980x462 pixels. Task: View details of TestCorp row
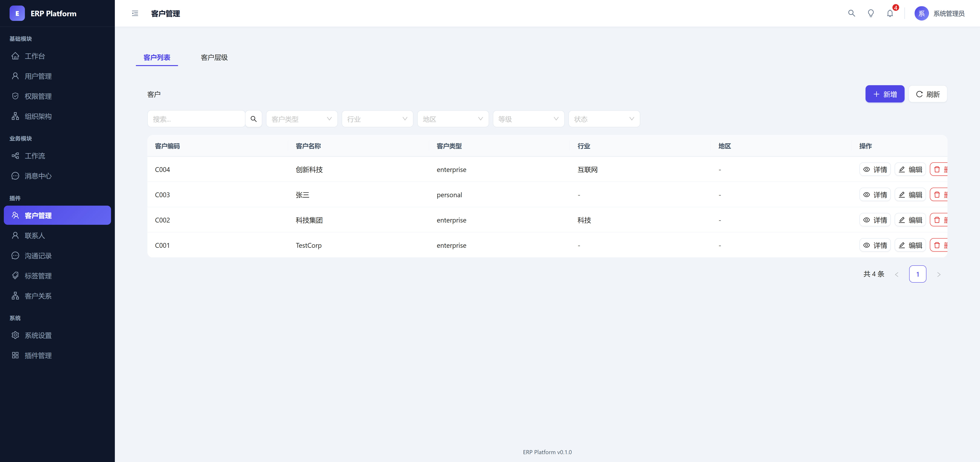[x=875, y=245]
